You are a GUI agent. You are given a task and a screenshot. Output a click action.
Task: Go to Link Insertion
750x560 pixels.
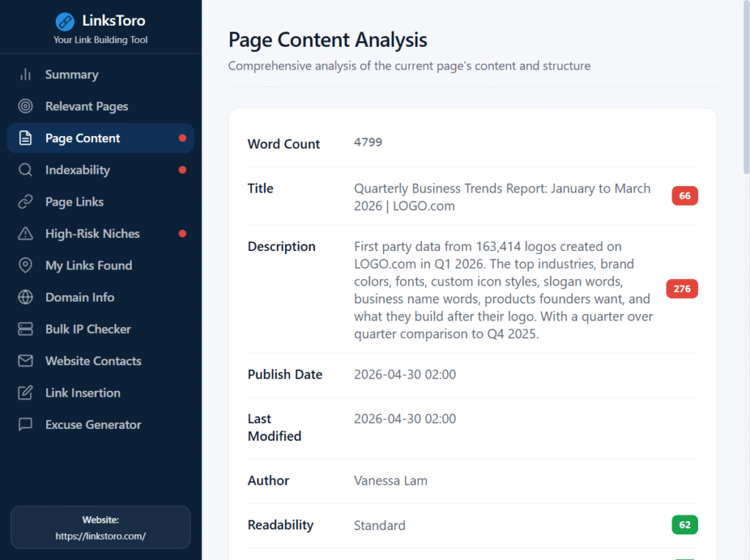(100, 392)
